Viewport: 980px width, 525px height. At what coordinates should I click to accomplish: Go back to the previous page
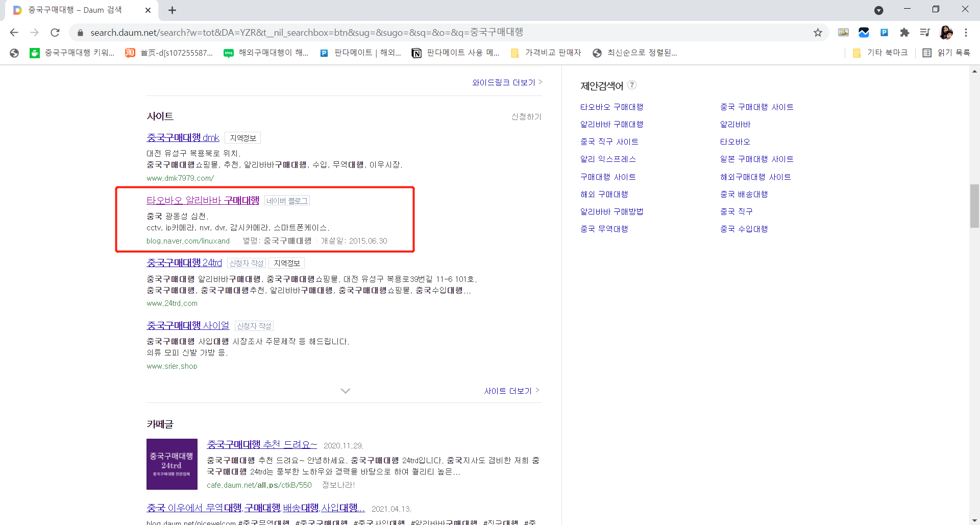[14, 32]
